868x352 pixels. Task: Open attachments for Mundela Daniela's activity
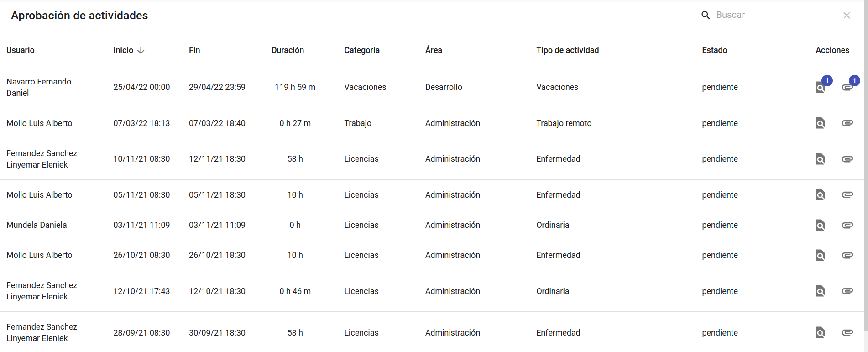(x=847, y=225)
